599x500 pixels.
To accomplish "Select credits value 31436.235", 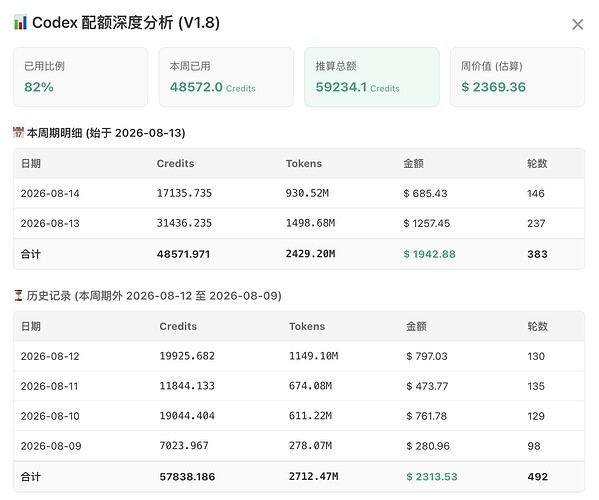I will [x=184, y=223].
